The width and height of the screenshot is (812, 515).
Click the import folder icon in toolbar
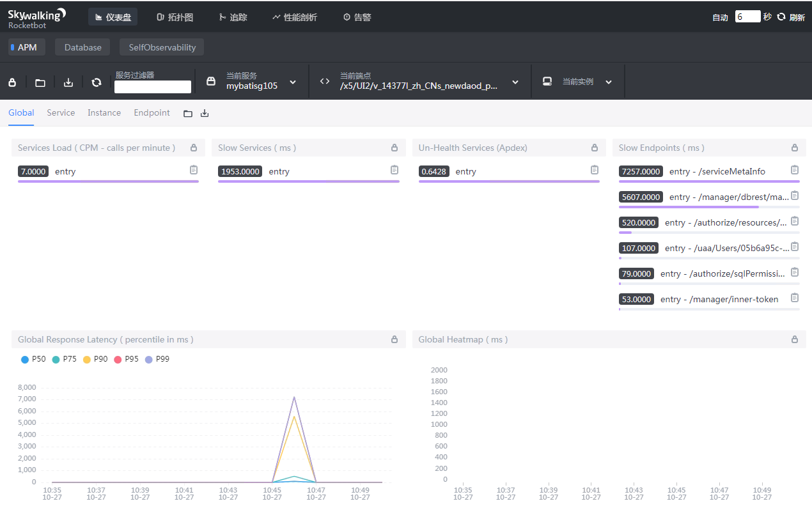[40, 82]
